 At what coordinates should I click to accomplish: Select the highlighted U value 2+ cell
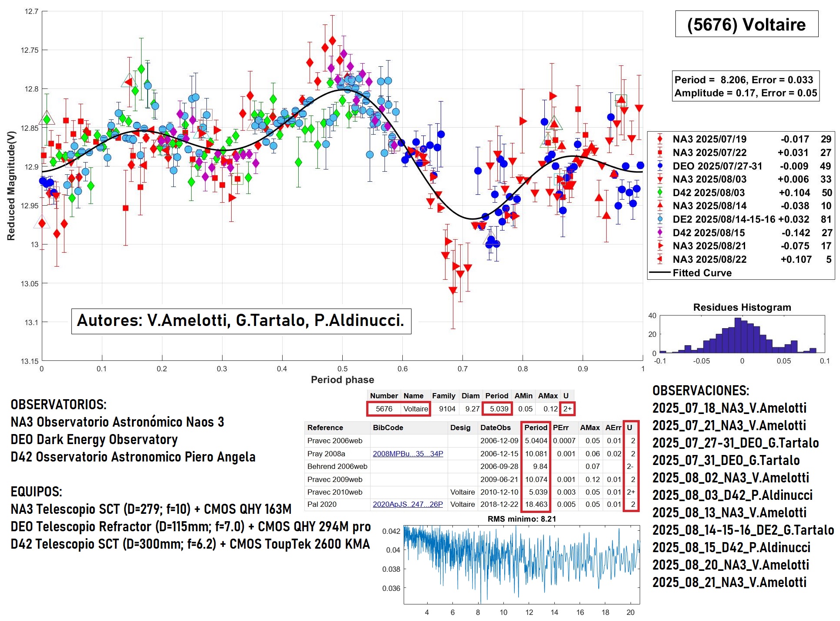tap(567, 409)
